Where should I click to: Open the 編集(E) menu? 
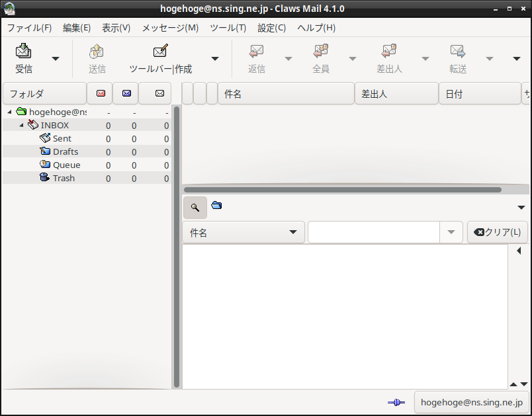77,28
